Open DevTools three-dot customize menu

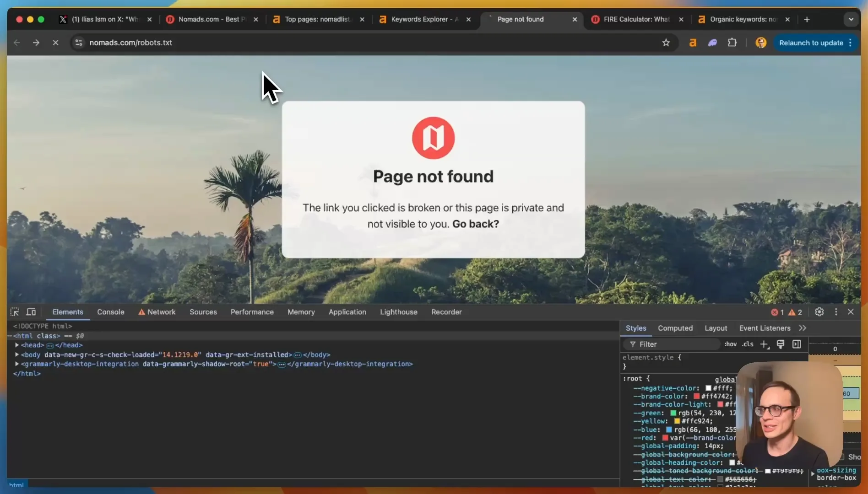836,312
